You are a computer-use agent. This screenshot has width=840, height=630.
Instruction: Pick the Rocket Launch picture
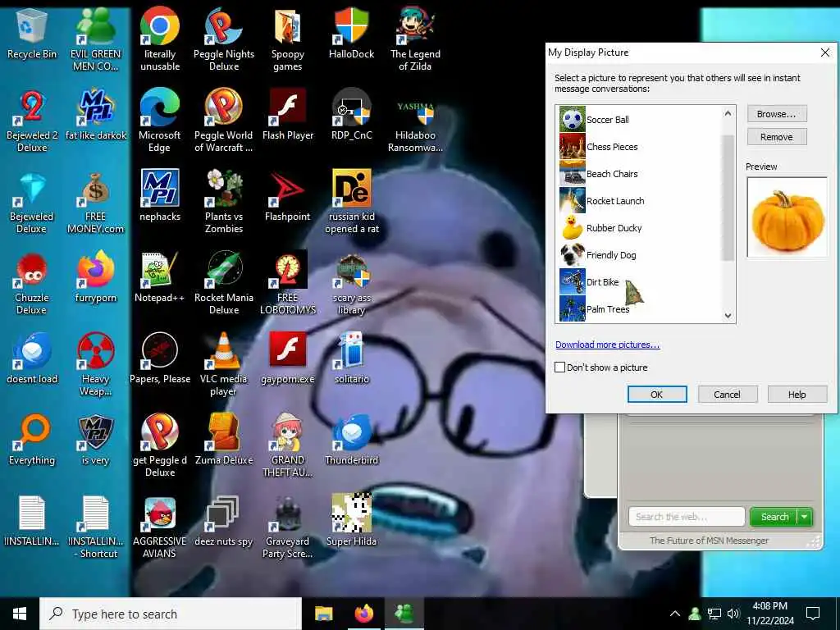coord(640,201)
